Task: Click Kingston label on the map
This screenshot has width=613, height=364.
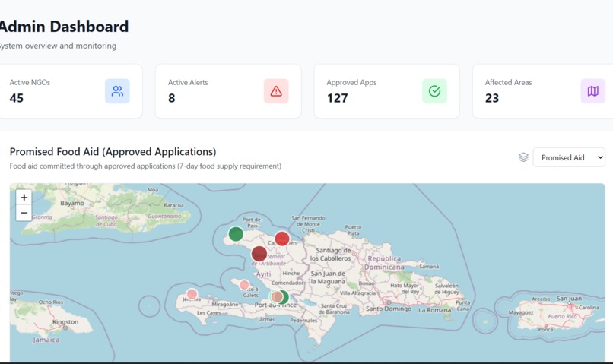Action: tap(65, 321)
